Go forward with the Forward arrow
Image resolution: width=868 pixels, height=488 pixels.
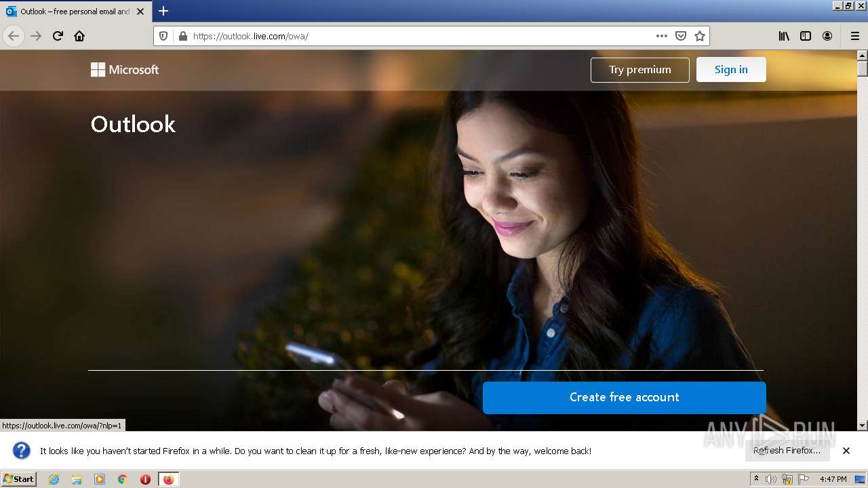pos(36,36)
